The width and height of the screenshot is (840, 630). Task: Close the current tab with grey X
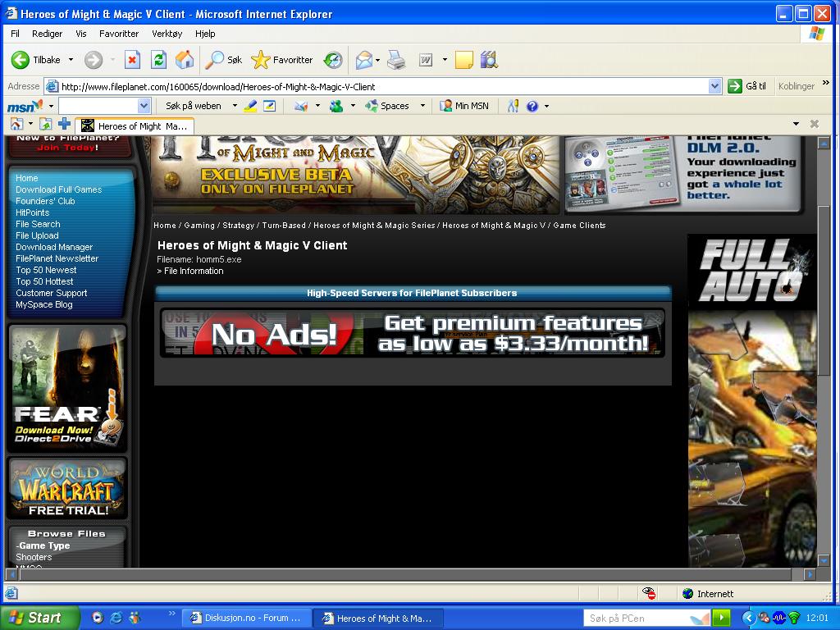pyautogui.click(x=815, y=124)
